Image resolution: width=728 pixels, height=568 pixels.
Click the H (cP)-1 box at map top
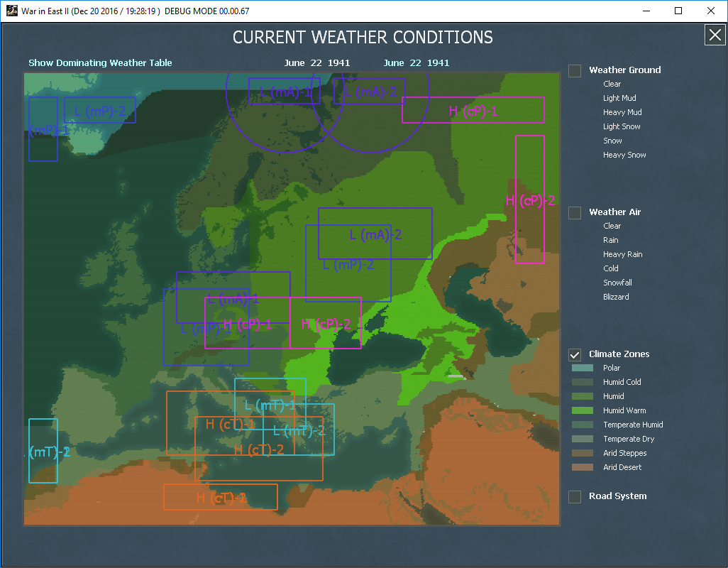click(473, 110)
